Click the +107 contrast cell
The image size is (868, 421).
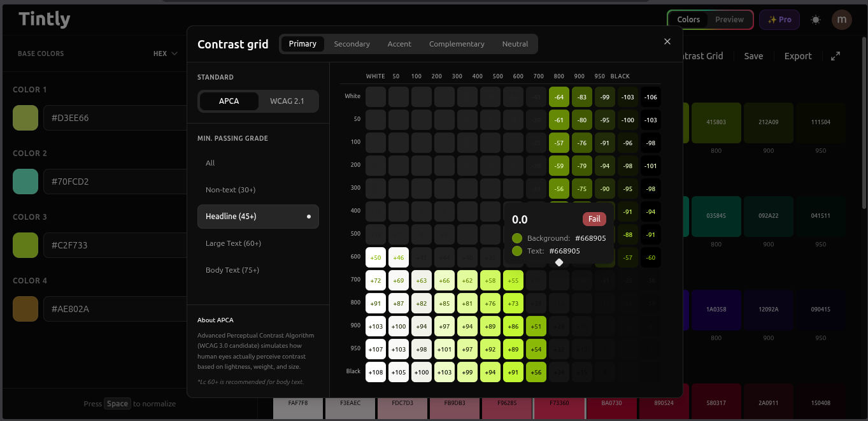[376, 349]
